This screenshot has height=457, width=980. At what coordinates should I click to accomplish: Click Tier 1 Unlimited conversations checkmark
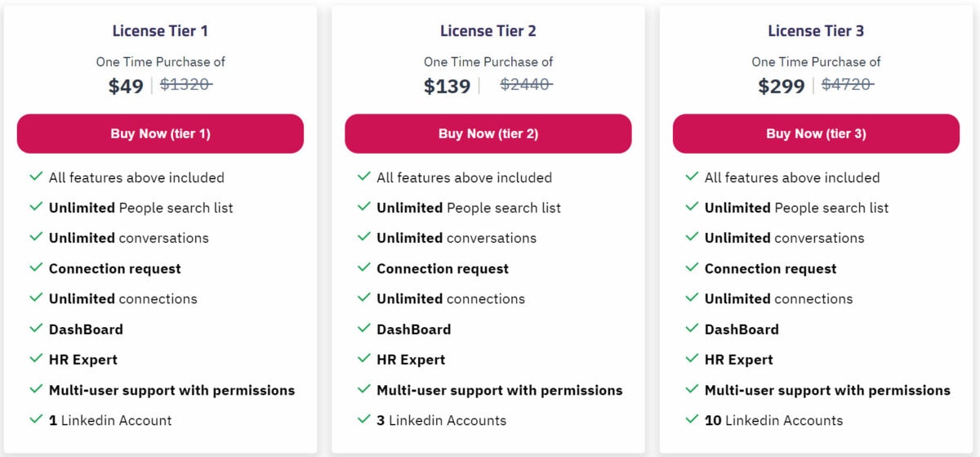click(x=36, y=237)
